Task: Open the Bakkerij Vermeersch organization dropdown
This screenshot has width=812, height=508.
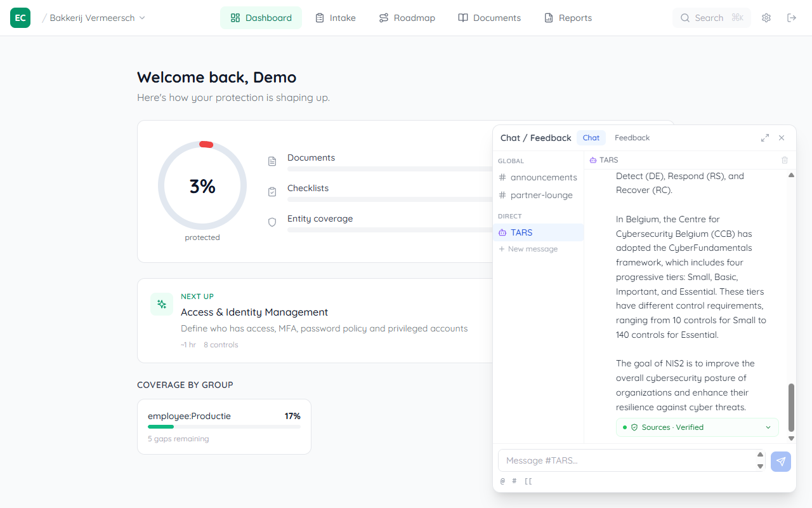Action: pos(97,18)
